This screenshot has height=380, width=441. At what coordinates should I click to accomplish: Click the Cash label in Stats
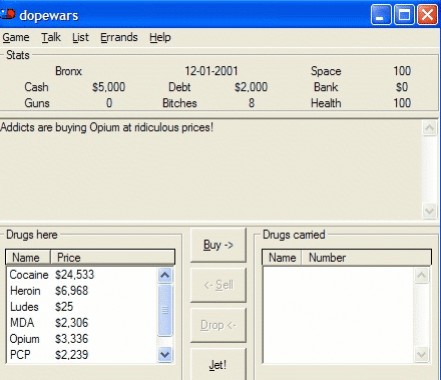click(36, 87)
